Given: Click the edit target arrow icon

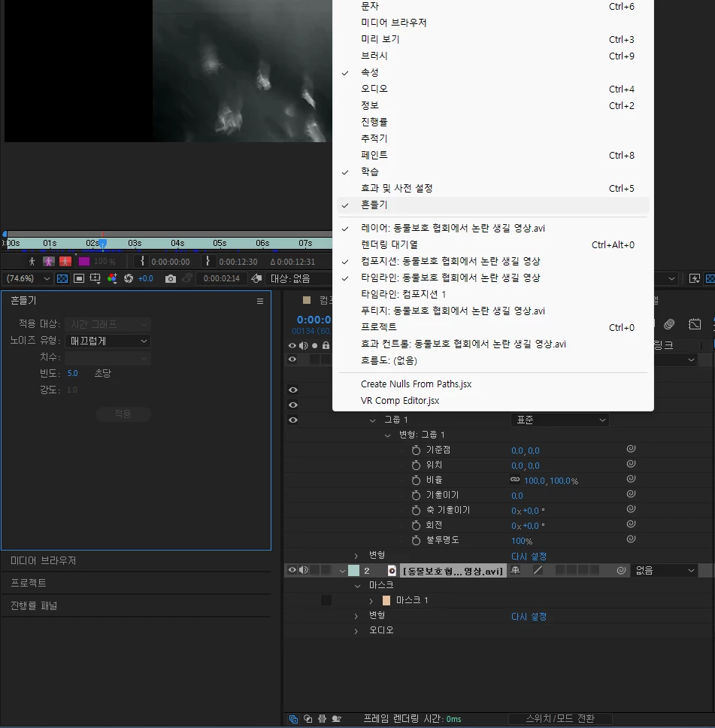Looking at the screenshot, I should tap(256, 278).
